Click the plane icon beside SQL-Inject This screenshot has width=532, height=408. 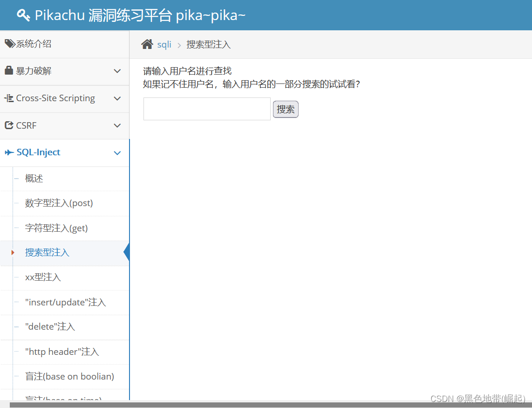(x=9, y=152)
